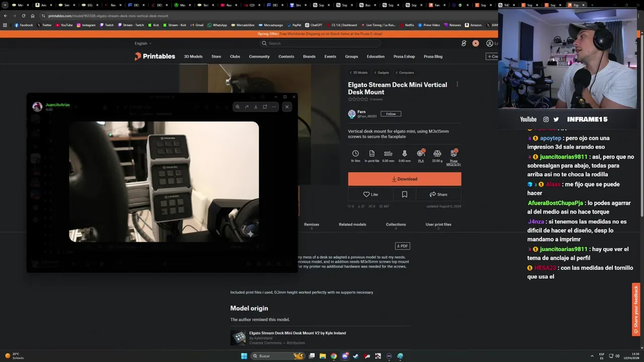Open the Prusa Eshop nav link
Viewport: 644px width, 362px height.
404,56
